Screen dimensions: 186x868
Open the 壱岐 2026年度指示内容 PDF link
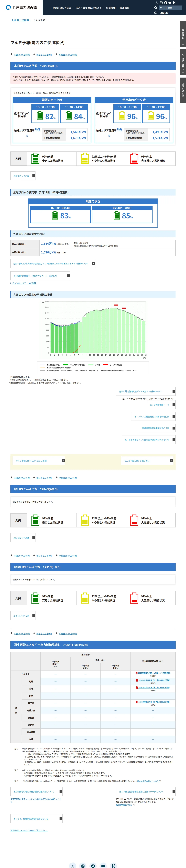[154, 687]
